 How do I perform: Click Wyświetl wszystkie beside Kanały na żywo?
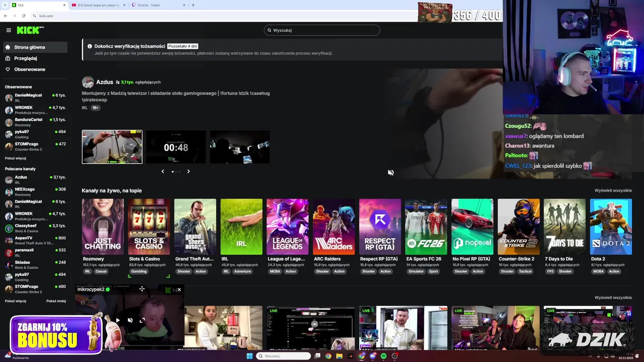613,191
